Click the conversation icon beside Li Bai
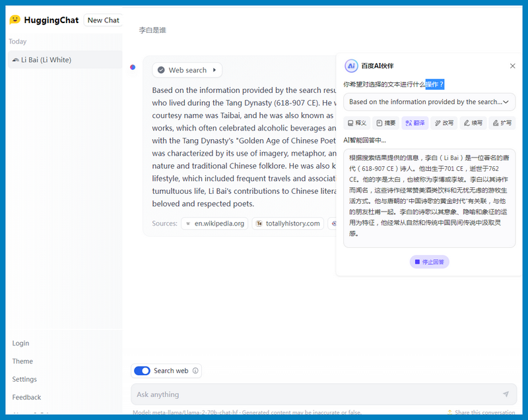 (15, 60)
